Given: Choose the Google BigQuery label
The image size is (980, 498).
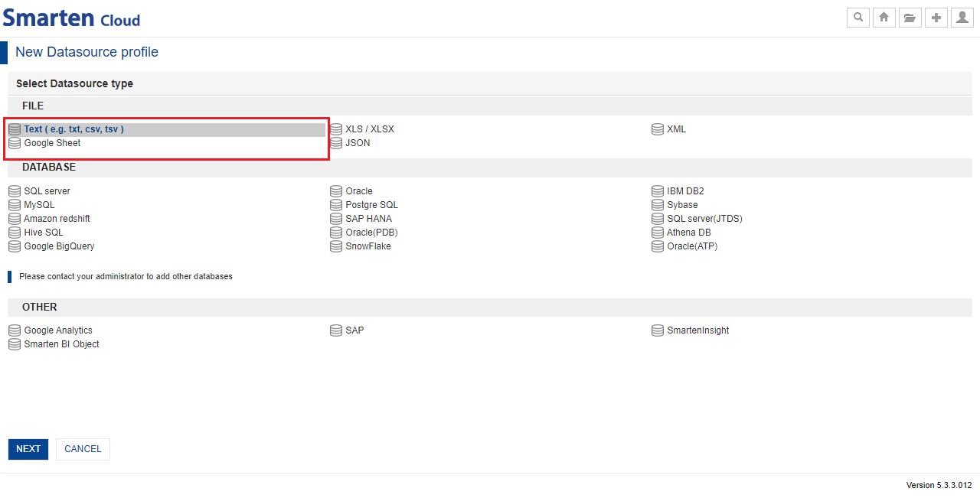Looking at the screenshot, I should (59, 246).
